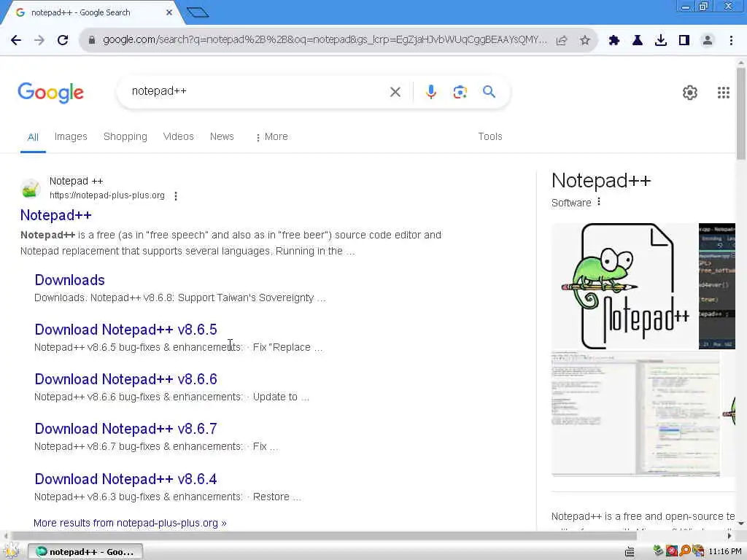Image resolution: width=747 pixels, height=560 pixels.
Task: Clear the search box with X
Action: pos(395,92)
